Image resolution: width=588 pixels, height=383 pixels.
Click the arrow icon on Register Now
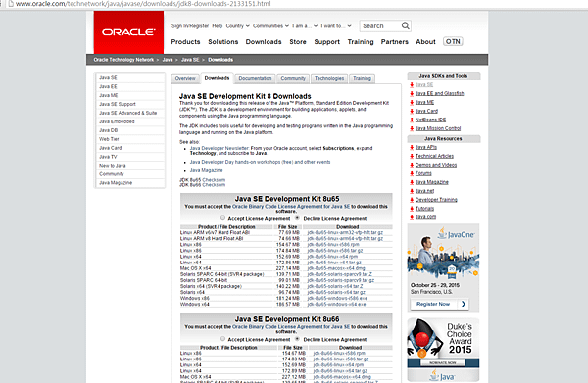point(464,304)
